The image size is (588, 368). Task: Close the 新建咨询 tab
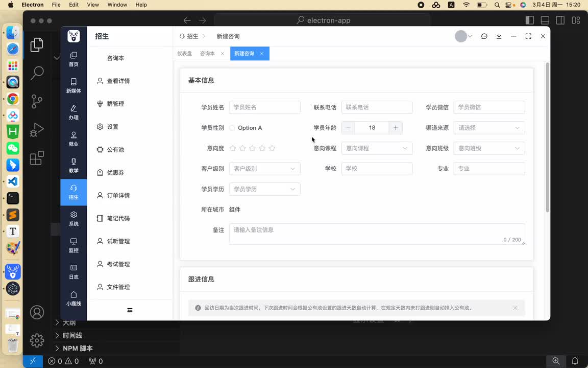[262, 54]
